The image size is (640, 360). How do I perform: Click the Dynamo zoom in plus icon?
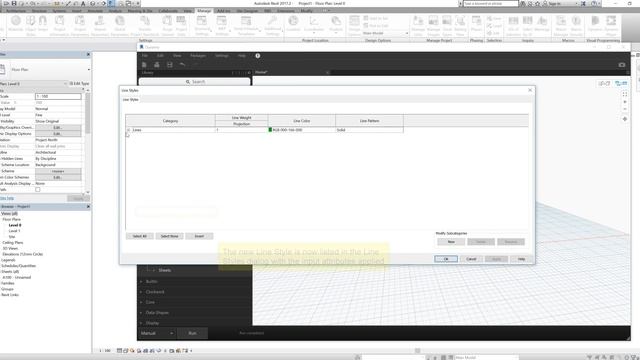624,102
